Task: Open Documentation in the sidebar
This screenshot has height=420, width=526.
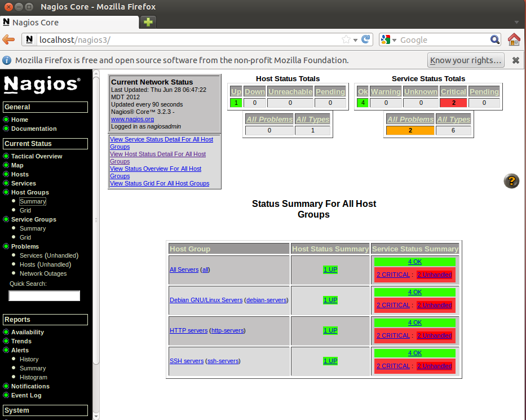Action: 34,129
